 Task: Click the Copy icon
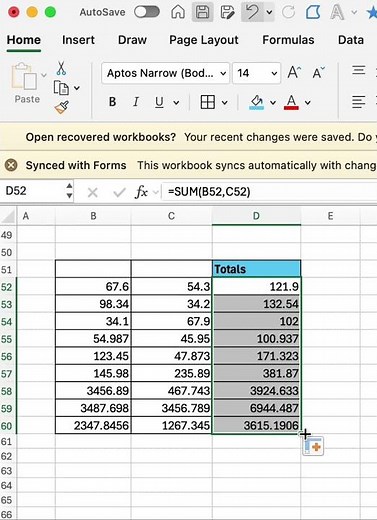[x=61, y=88]
